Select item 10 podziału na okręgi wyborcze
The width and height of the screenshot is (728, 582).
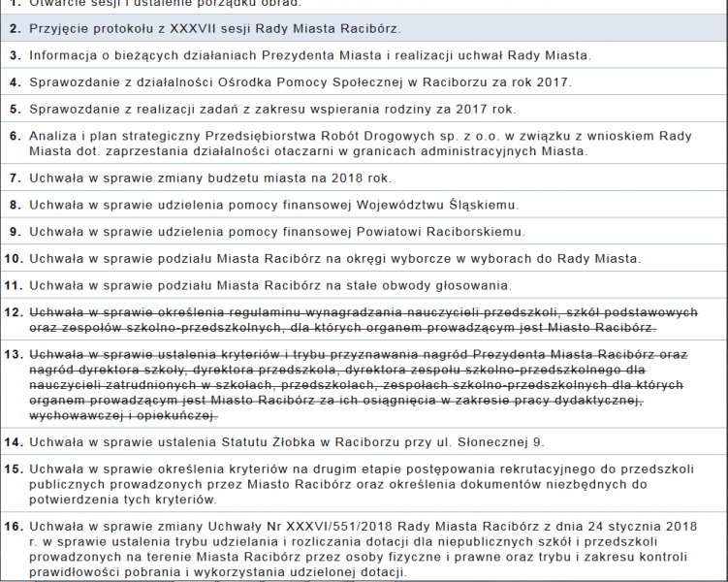click(x=364, y=258)
